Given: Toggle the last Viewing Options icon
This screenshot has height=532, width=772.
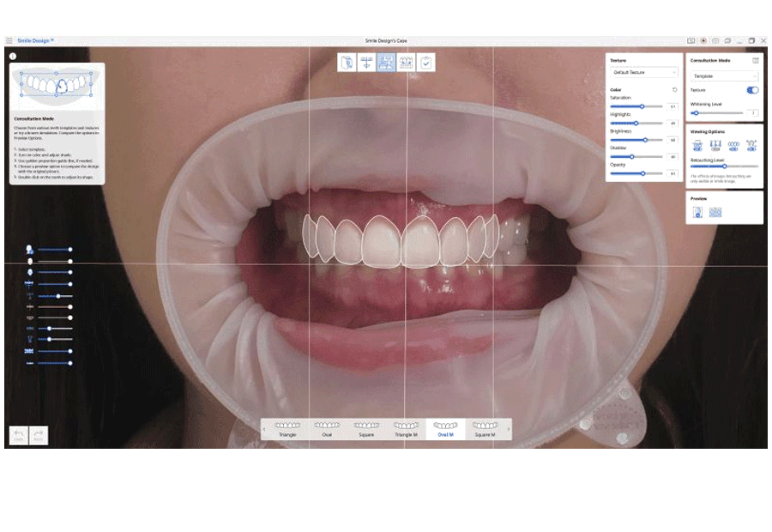Looking at the screenshot, I should (x=751, y=145).
